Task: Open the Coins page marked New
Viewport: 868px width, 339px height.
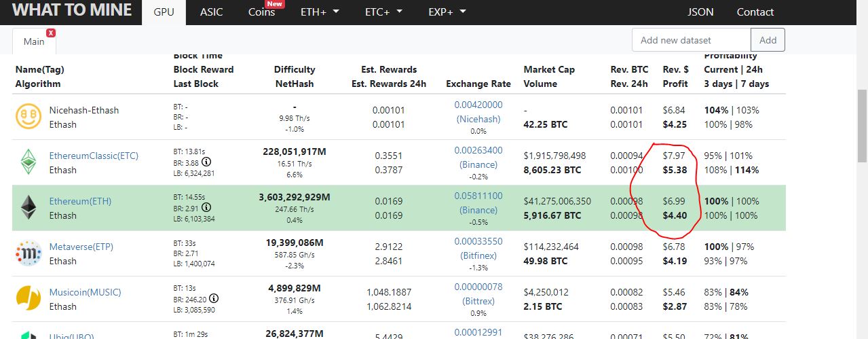Action: pyautogui.click(x=262, y=12)
